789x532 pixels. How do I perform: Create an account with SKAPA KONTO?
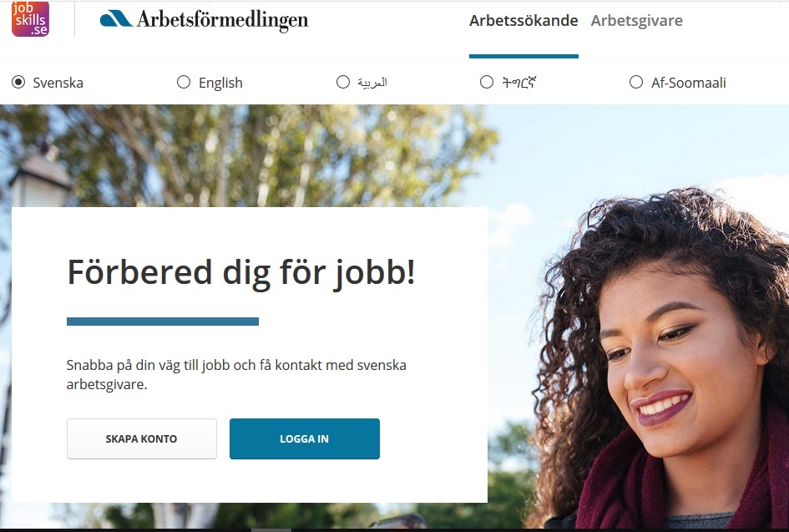141,439
